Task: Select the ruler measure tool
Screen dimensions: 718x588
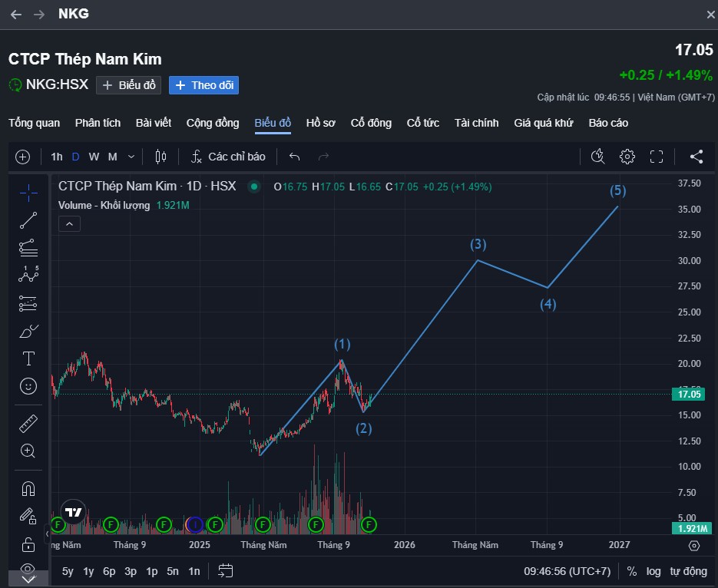Action: (x=28, y=423)
